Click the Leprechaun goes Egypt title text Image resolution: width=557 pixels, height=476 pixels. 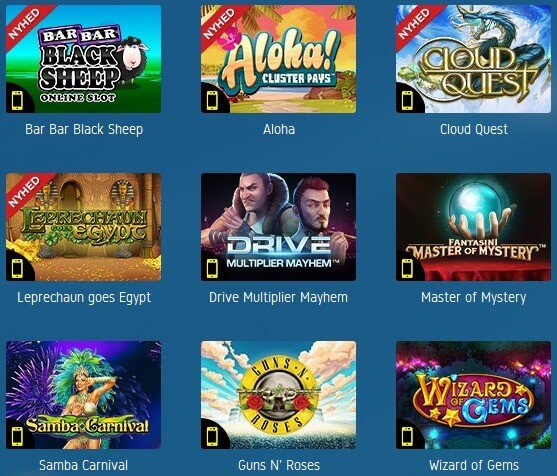pos(84,298)
